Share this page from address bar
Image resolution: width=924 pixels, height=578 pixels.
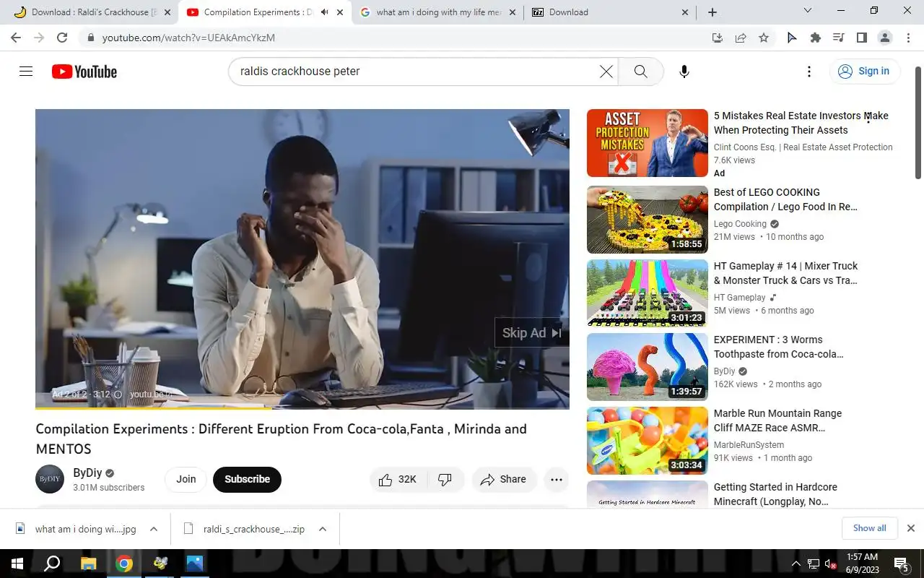click(741, 38)
